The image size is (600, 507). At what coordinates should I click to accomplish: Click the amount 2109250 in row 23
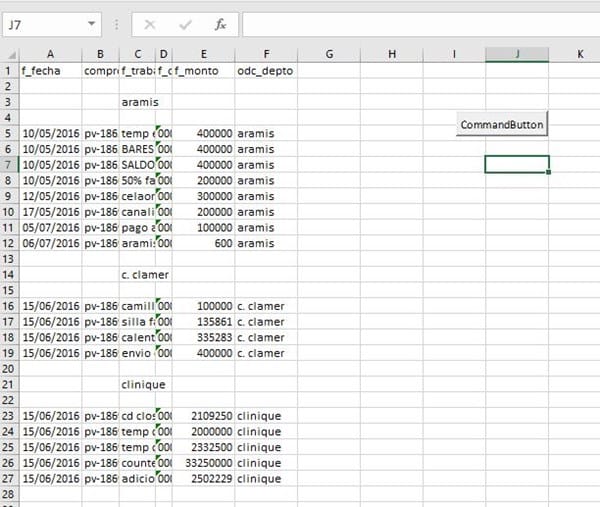click(204, 416)
